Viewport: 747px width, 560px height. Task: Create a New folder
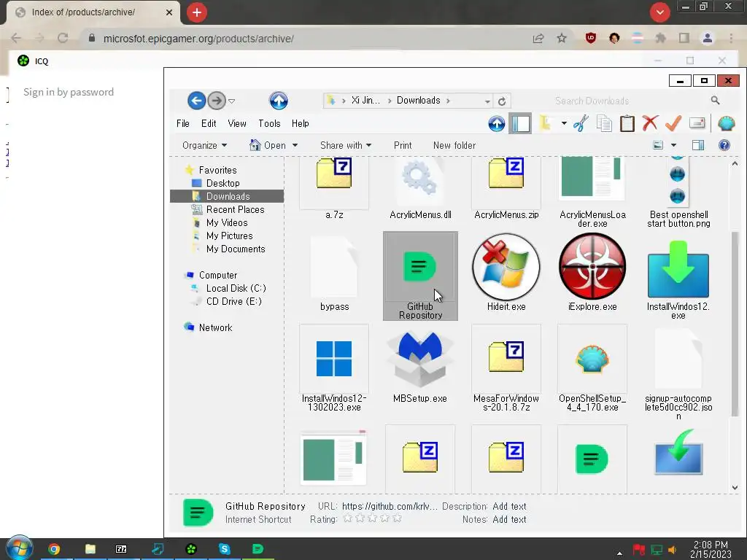pos(454,145)
